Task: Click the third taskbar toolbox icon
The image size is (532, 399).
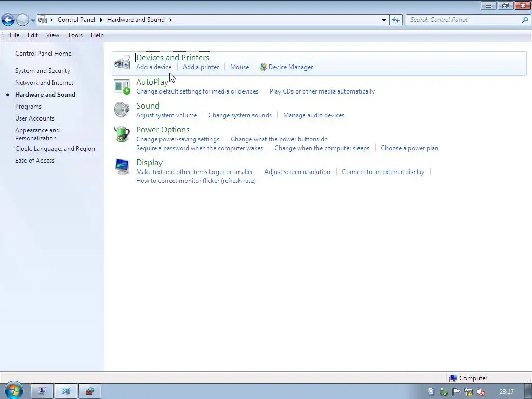Action: 89,392
